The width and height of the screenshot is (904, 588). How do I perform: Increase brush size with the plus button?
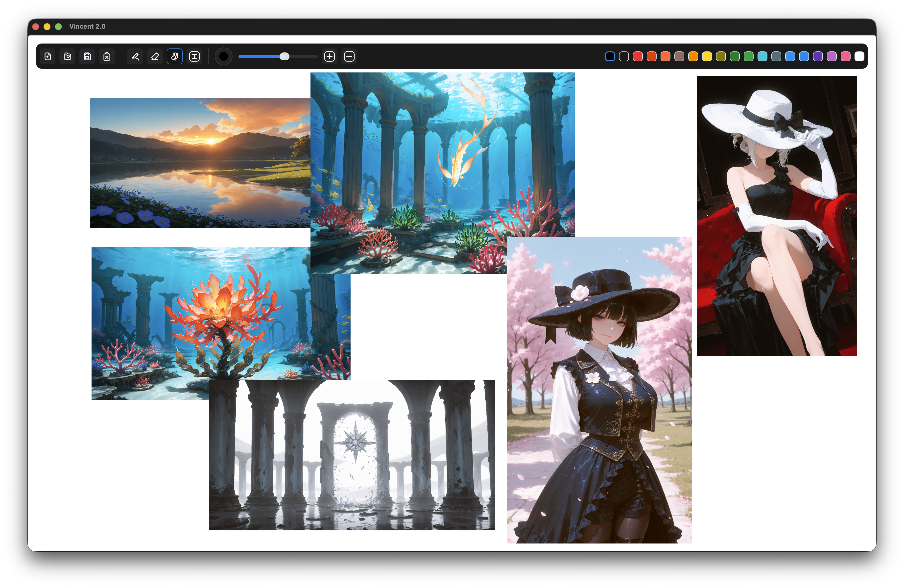coord(329,57)
